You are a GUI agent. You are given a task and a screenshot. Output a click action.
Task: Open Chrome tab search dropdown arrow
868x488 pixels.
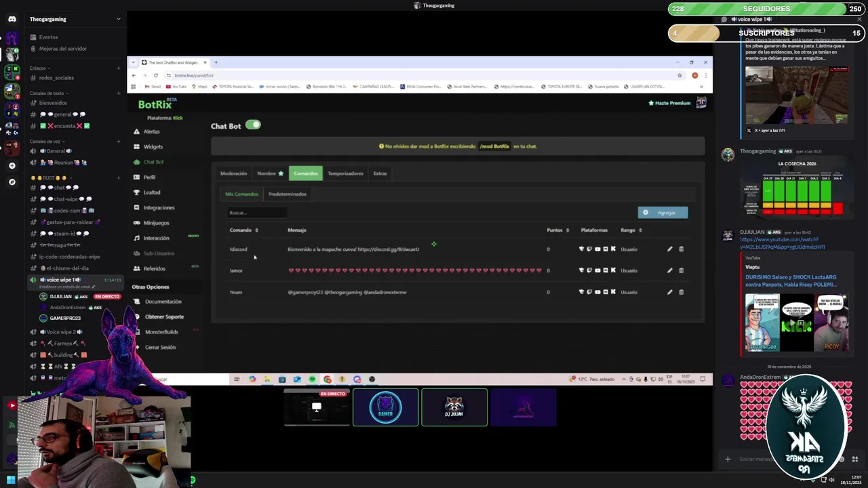(x=134, y=62)
